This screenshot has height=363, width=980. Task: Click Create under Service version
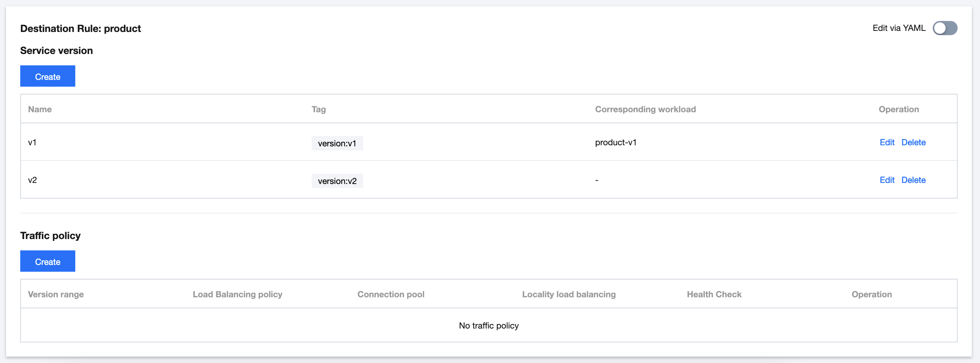pyautogui.click(x=48, y=76)
